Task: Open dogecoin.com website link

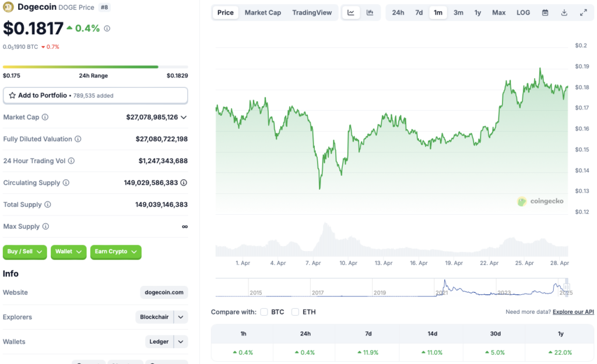Action: (164, 292)
